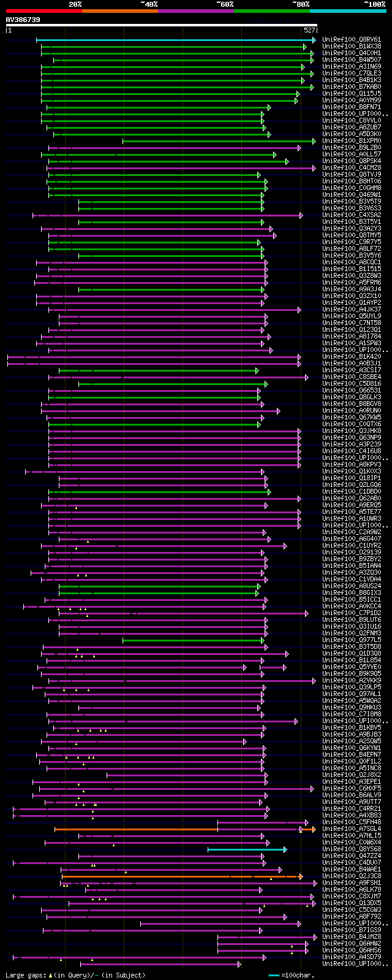Viewport: 392px width, 980px height.
Task: Open hit UniRef100_Q3JHK8
Action: click(352, 431)
